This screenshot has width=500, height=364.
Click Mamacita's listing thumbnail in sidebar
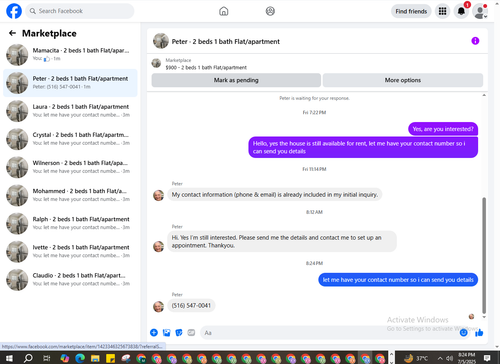(17, 55)
